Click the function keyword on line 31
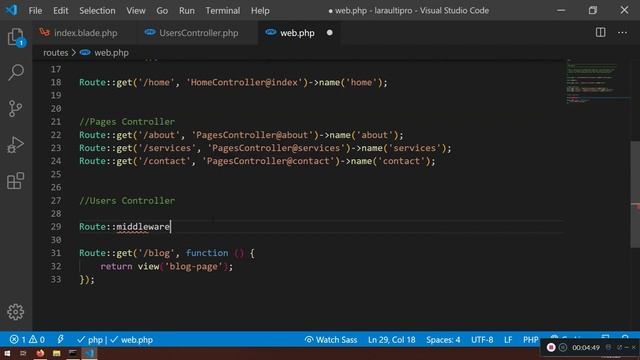 coord(207,253)
